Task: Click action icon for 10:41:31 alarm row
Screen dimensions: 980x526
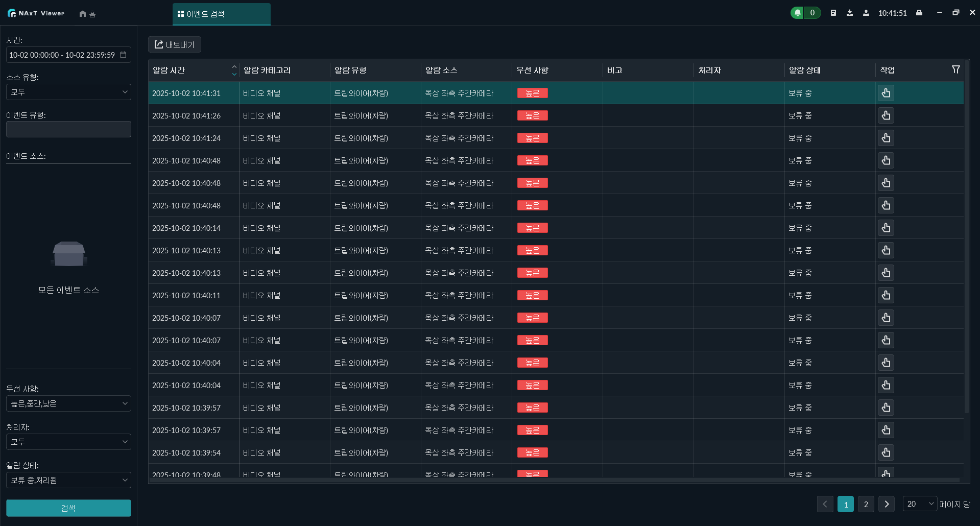Action: 886,93
